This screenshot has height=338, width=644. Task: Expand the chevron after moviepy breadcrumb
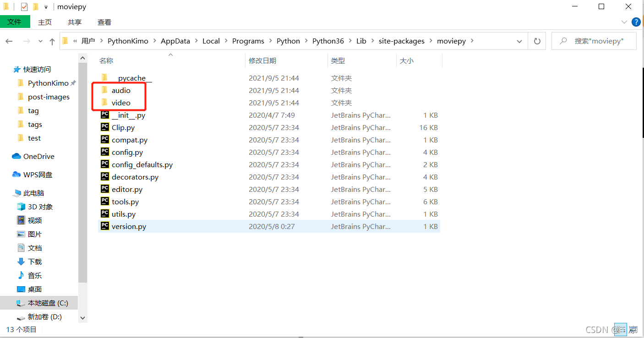[x=472, y=41]
